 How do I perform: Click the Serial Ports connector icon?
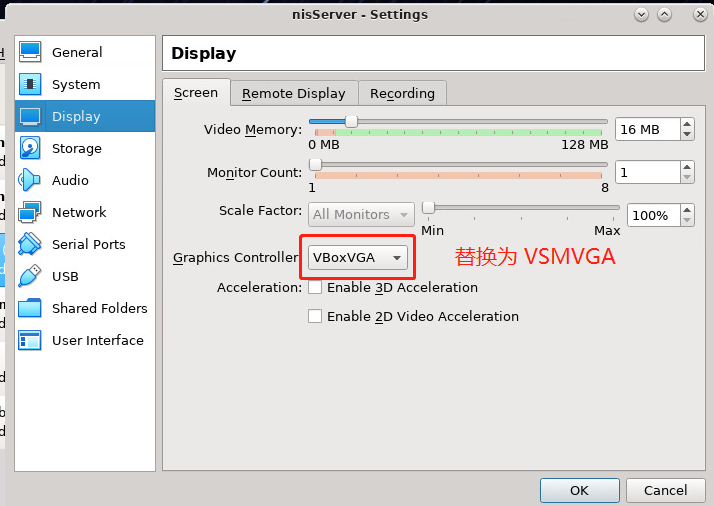pos(30,244)
